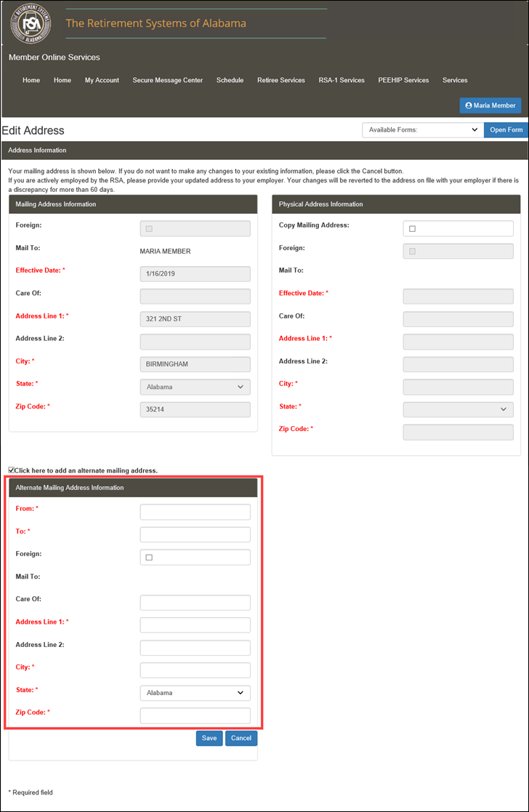
Task: Go to Secure Message Center
Action: tap(167, 80)
